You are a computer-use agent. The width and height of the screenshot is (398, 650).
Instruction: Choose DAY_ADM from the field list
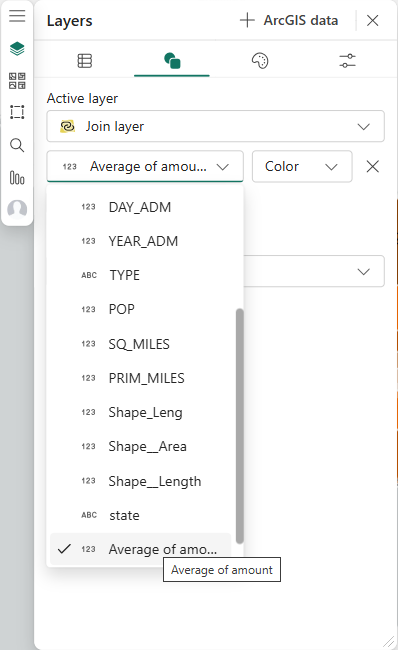(x=141, y=207)
